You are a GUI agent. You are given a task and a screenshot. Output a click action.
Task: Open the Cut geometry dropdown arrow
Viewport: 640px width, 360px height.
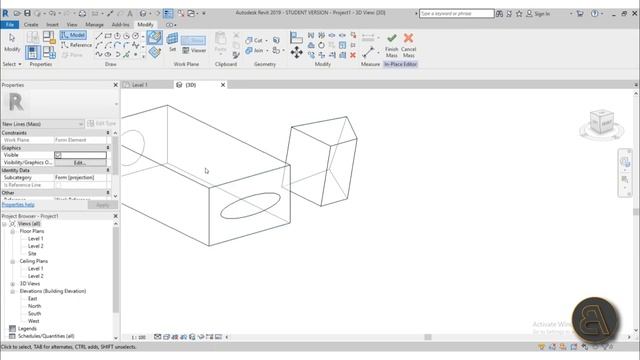[267, 41]
